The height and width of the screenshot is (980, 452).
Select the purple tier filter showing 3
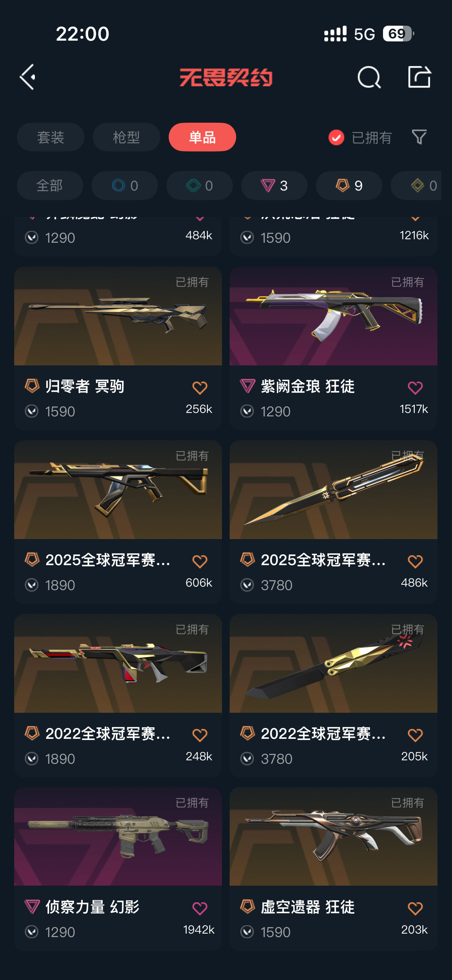tap(274, 186)
